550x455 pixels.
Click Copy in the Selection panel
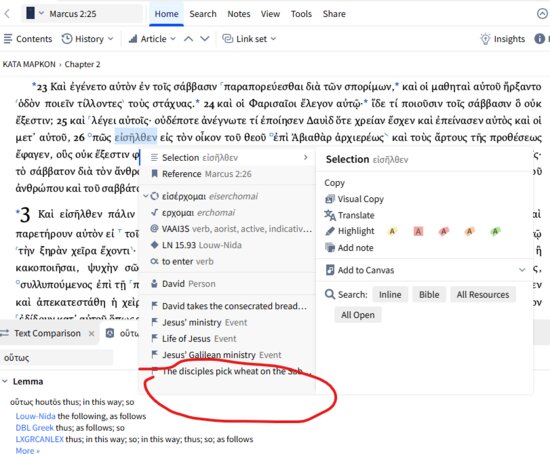tap(334, 183)
